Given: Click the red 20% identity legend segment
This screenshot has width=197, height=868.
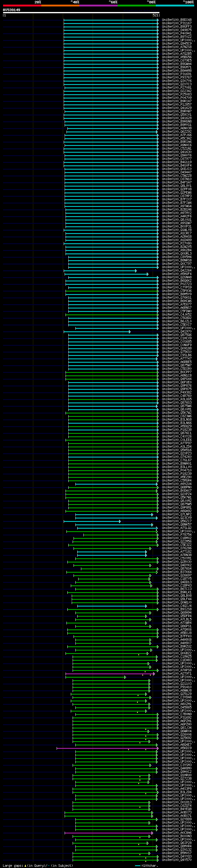Looking at the screenshot, I should click(22, 6).
